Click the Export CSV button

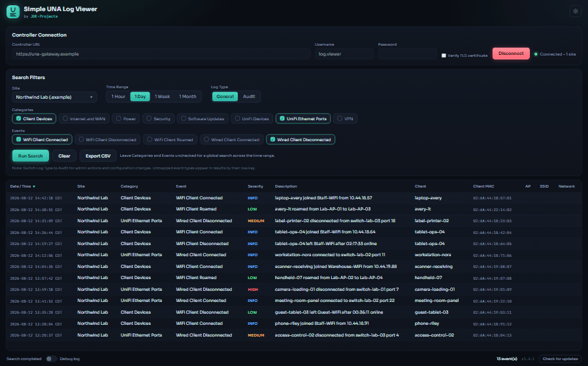coord(98,156)
